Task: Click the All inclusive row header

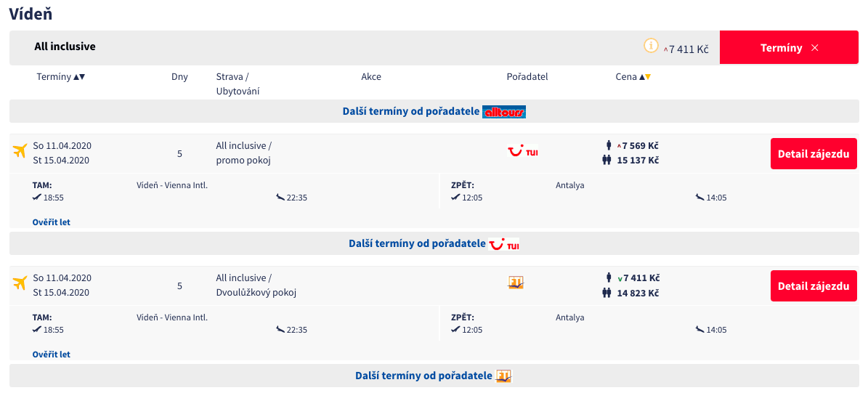Action: (65, 46)
